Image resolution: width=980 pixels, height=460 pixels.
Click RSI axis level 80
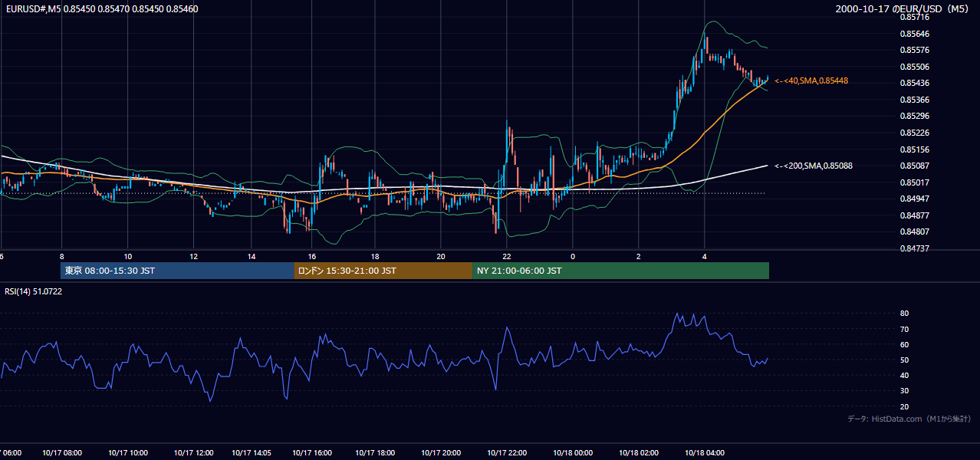pyautogui.click(x=904, y=314)
